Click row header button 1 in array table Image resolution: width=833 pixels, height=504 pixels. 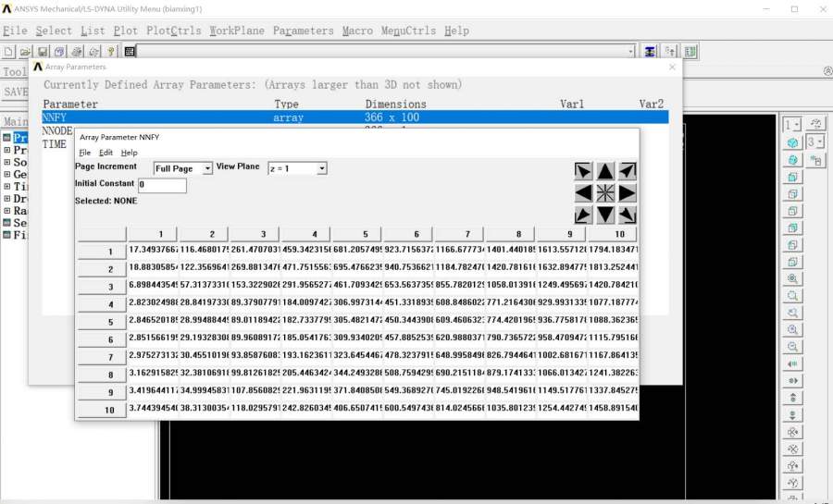pos(102,252)
